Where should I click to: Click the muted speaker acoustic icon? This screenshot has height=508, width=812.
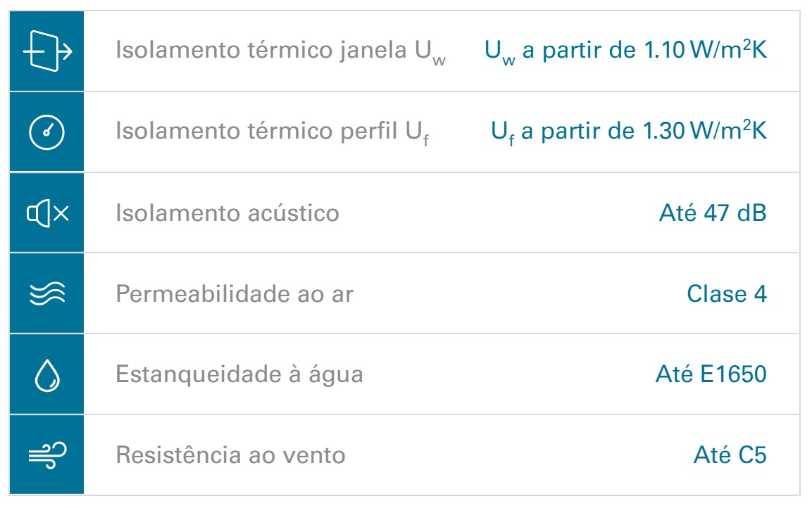tap(48, 213)
